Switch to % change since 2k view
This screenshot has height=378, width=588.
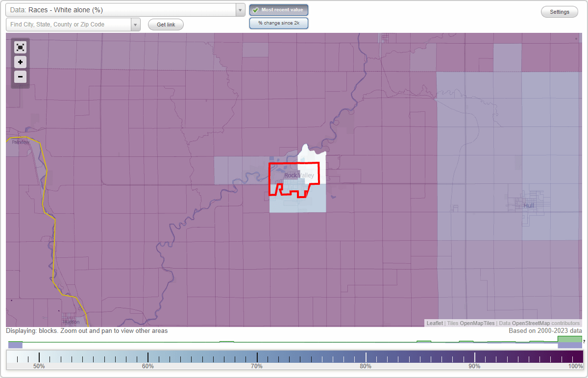278,23
